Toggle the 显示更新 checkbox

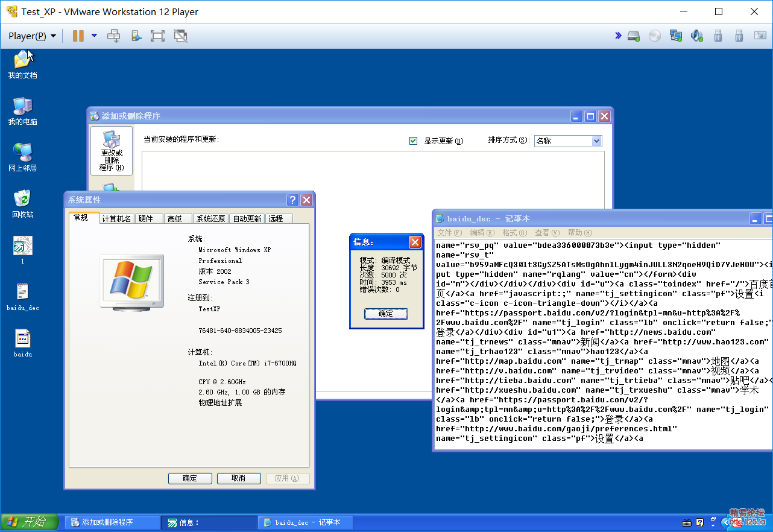point(413,141)
